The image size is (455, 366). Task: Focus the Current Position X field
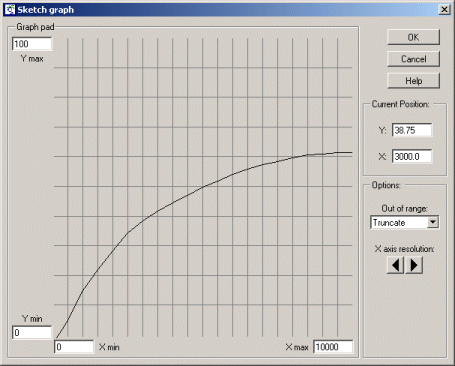[412, 156]
